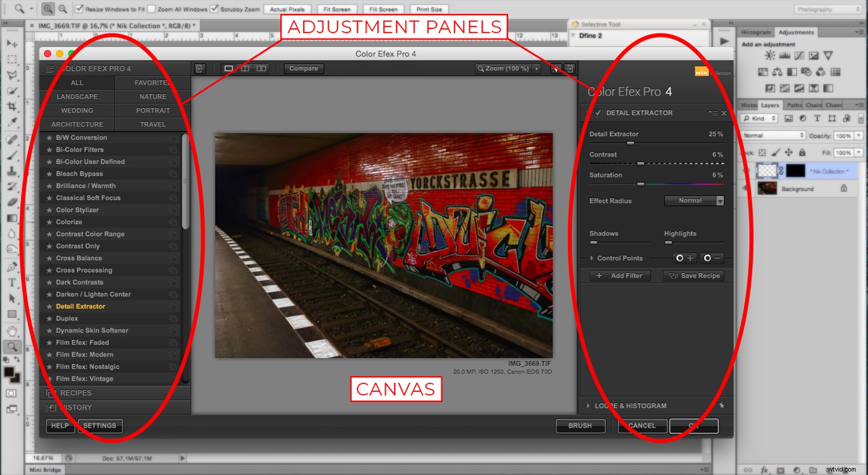The height and width of the screenshot is (475, 868).
Task: Click the remove Control Point minus icon
Action: 711,258
